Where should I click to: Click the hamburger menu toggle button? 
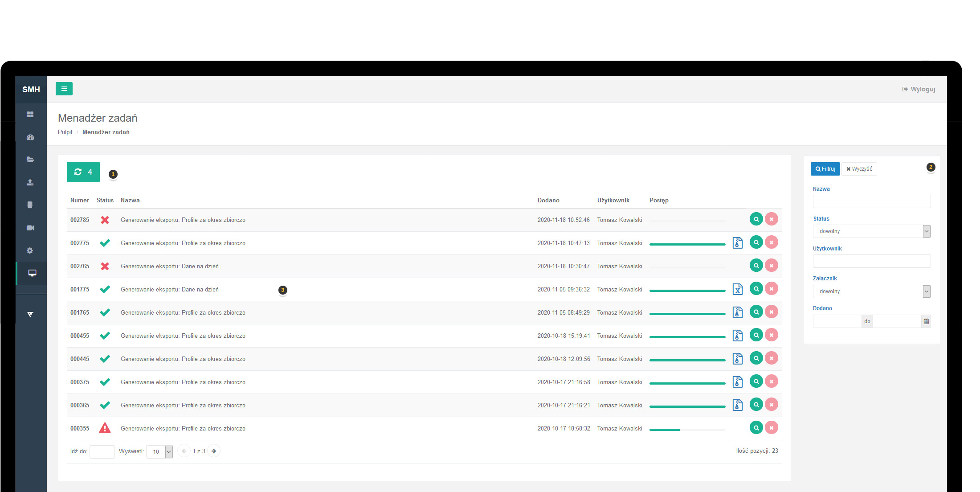(64, 89)
